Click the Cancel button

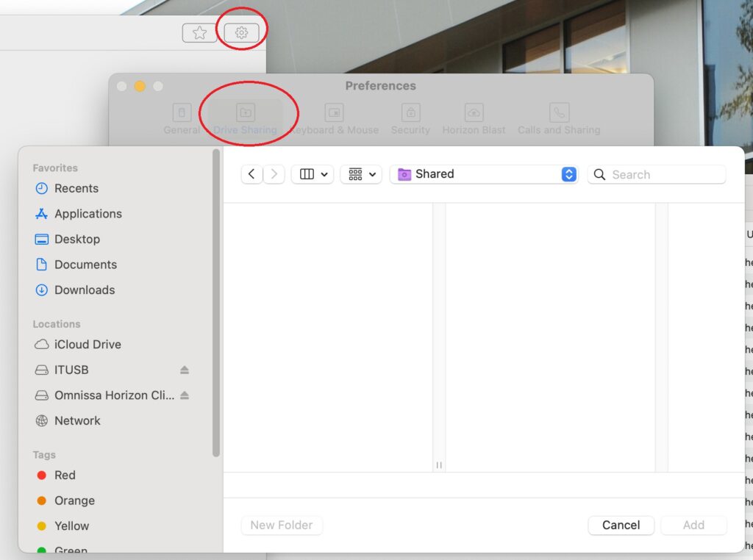621,525
